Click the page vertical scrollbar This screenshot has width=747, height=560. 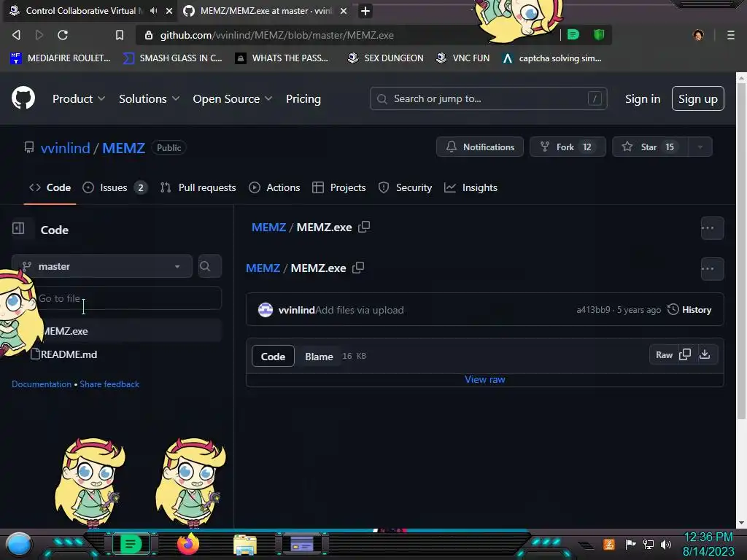(x=741, y=252)
